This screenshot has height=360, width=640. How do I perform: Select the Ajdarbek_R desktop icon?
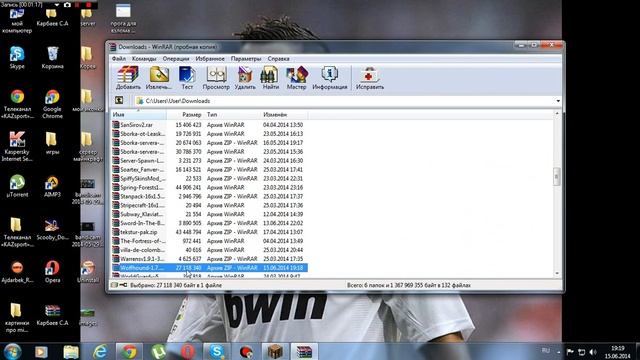17,271
